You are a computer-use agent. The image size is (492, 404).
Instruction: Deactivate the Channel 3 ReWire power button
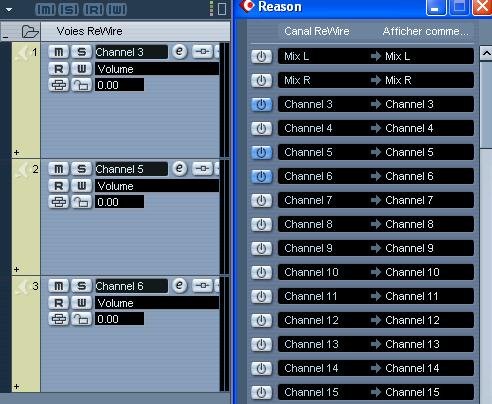(x=261, y=104)
